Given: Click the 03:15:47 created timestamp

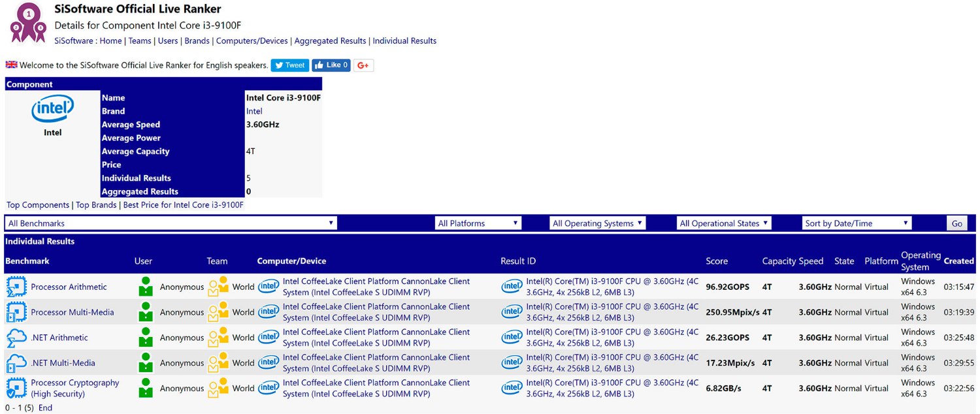Looking at the screenshot, I should pos(959,287).
